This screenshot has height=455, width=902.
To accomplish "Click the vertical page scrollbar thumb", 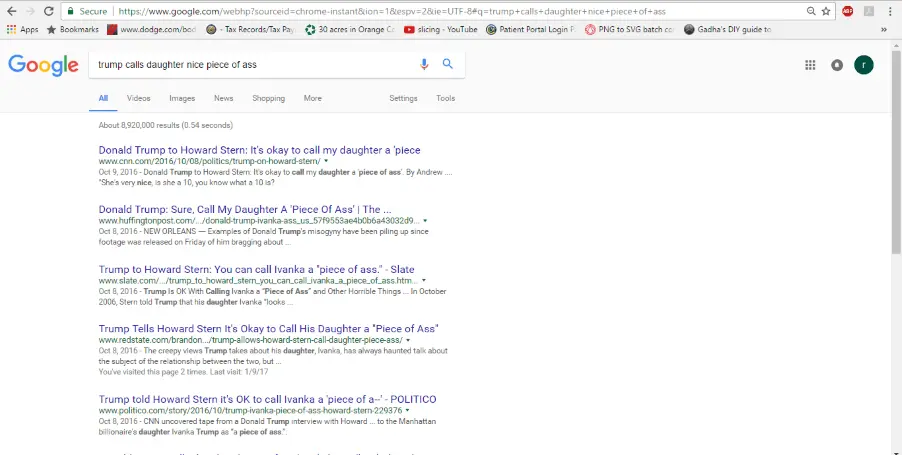I will [x=896, y=152].
